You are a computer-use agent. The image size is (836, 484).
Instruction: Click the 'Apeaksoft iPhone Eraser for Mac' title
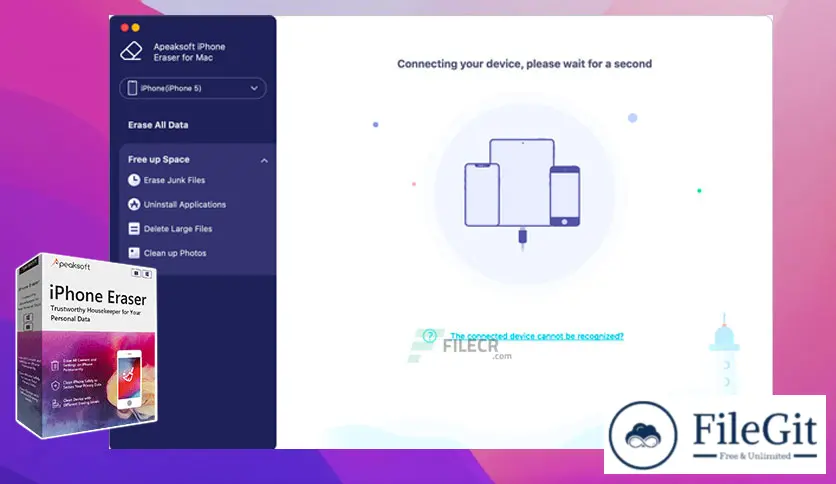189,52
